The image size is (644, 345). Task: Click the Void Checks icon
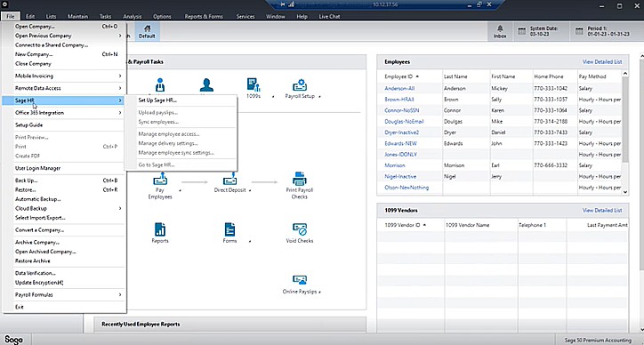click(300, 229)
